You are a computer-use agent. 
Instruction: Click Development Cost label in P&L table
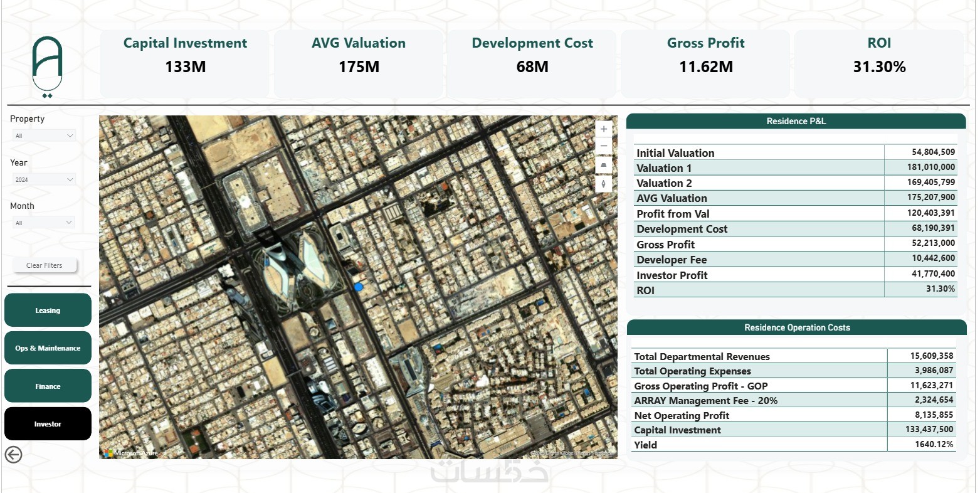coord(682,229)
